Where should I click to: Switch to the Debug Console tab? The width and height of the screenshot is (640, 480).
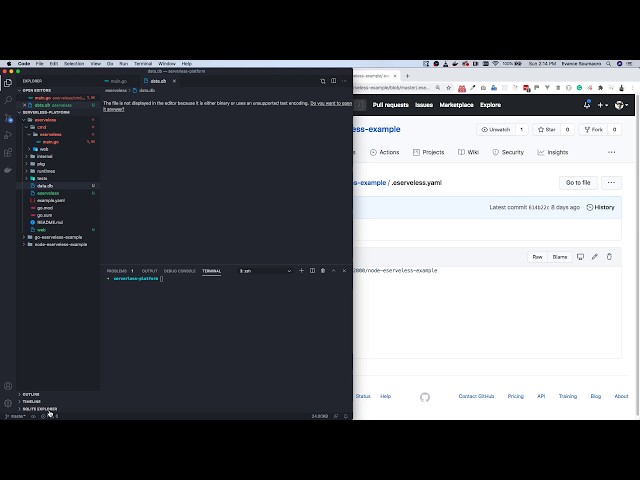(180, 271)
